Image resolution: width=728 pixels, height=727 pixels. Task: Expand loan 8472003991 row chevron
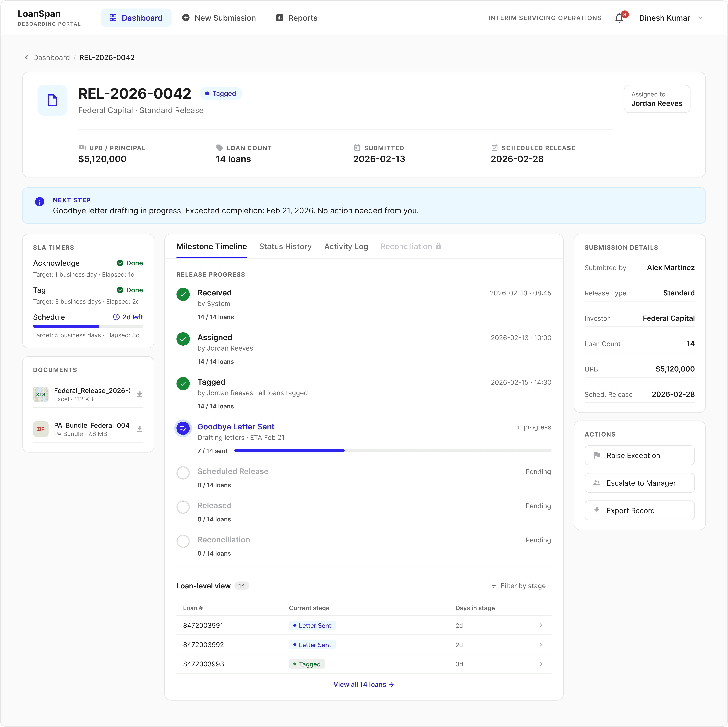click(x=541, y=625)
